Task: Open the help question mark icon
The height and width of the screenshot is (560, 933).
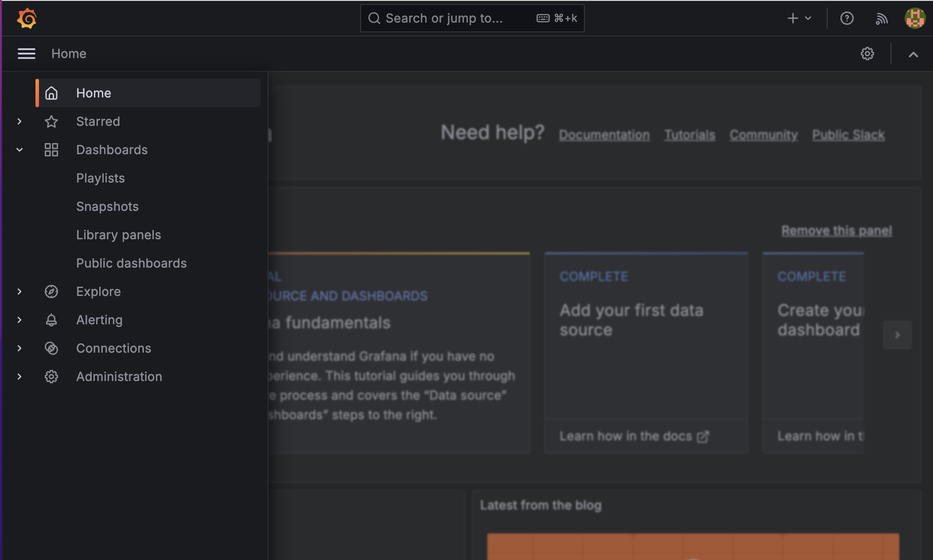Action: click(x=847, y=18)
